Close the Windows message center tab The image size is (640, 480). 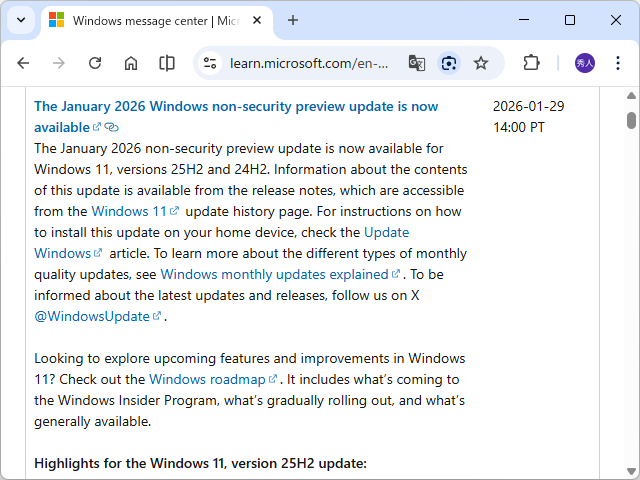pos(259,20)
